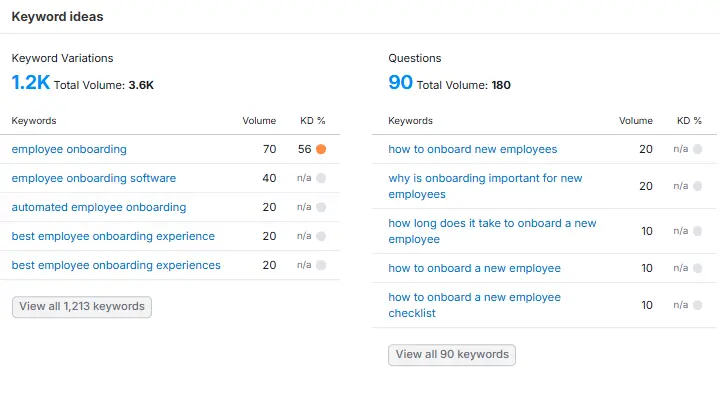Click the Keyword Variations section title
This screenshot has height=397, width=720.
click(x=62, y=58)
